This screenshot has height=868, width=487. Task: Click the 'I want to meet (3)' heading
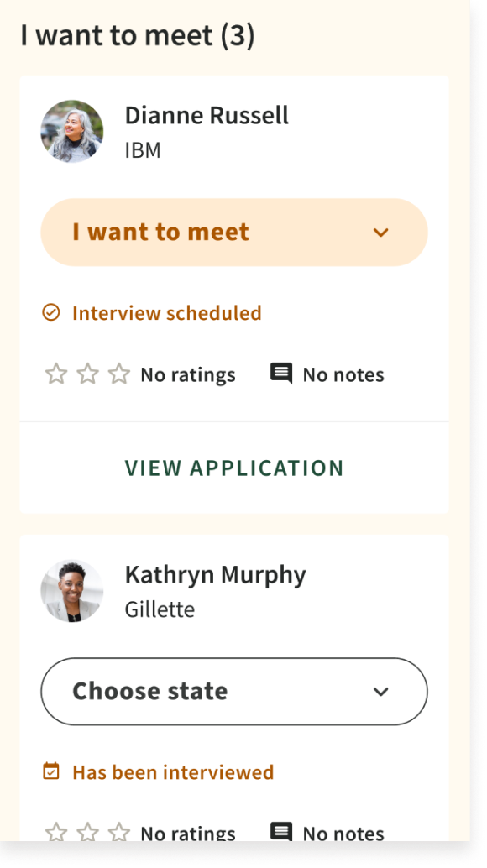tap(138, 35)
